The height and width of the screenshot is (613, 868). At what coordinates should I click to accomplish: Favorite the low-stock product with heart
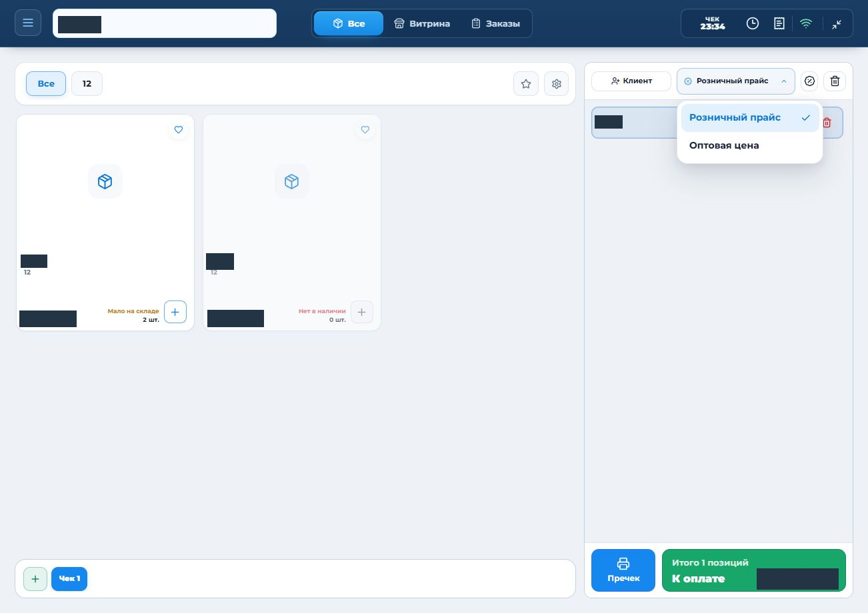(x=178, y=130)
